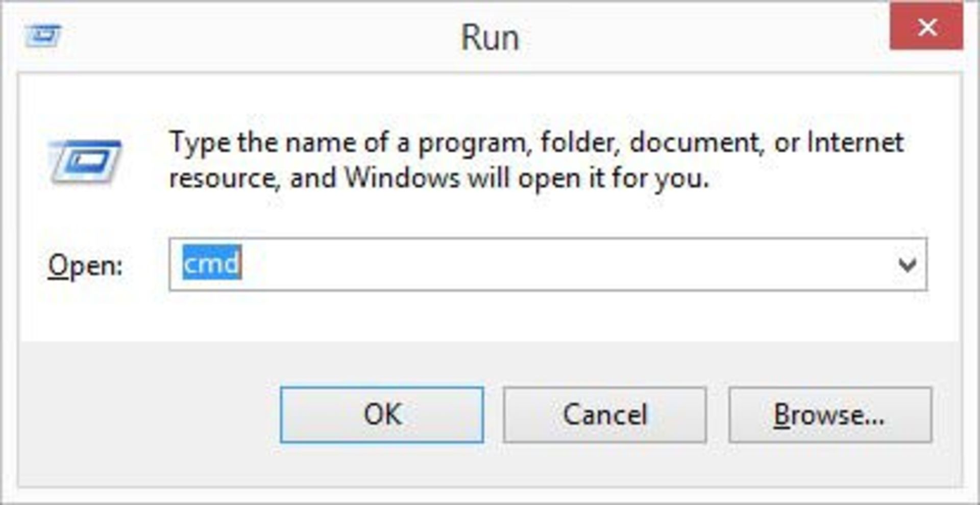Click the word Internet in the description
The width and height of the screenshot is (980, 505).
tap(855, 142)
